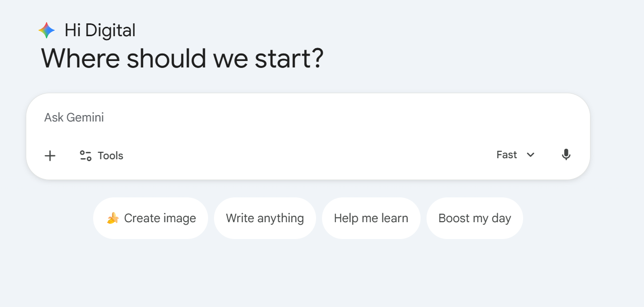Click the plus icon to add files
644x307 pixels.
pos(50,156)
